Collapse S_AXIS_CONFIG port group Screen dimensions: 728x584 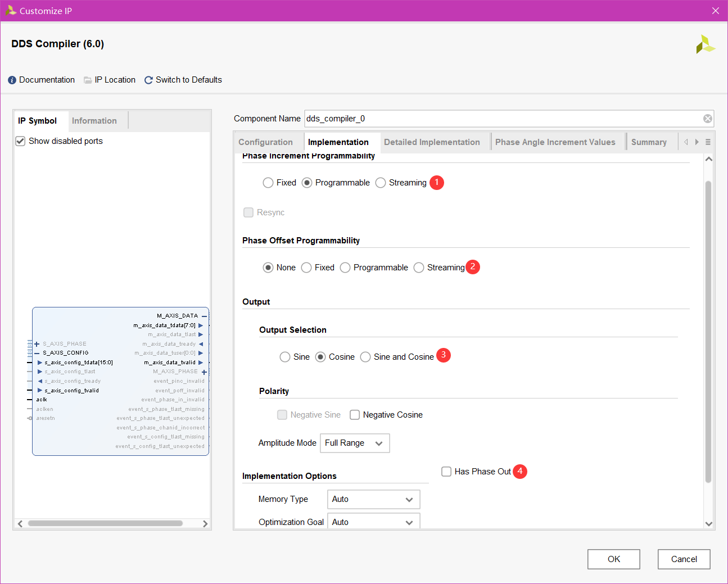click(37, 353)
